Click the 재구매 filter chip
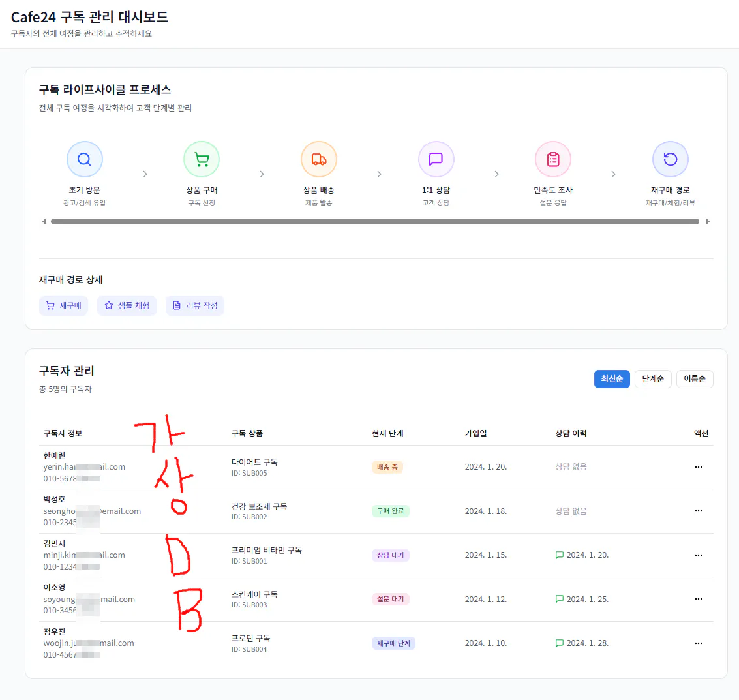Image resolution: width=739 pixels, height=700 pixels. click(x=63, y=305)
